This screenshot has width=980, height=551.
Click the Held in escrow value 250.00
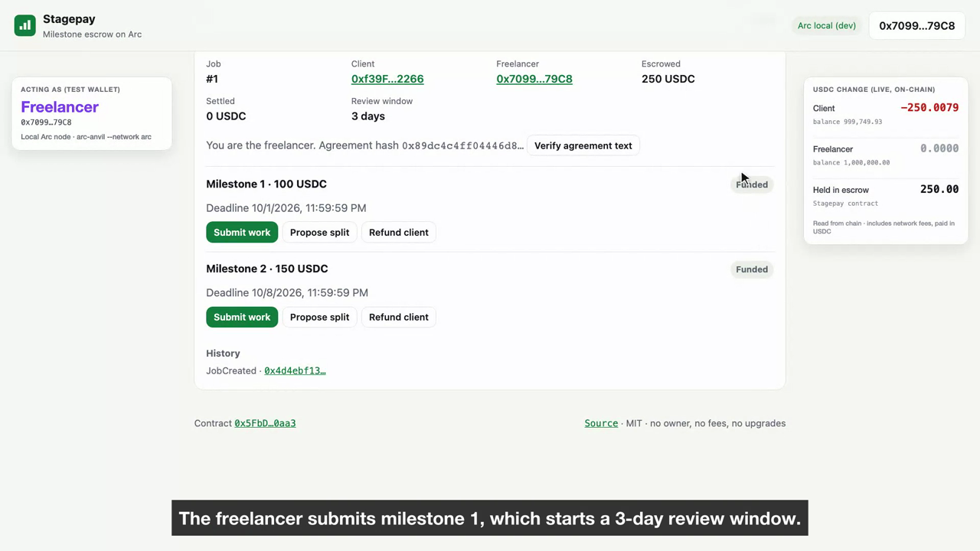(x=939, y=189)
